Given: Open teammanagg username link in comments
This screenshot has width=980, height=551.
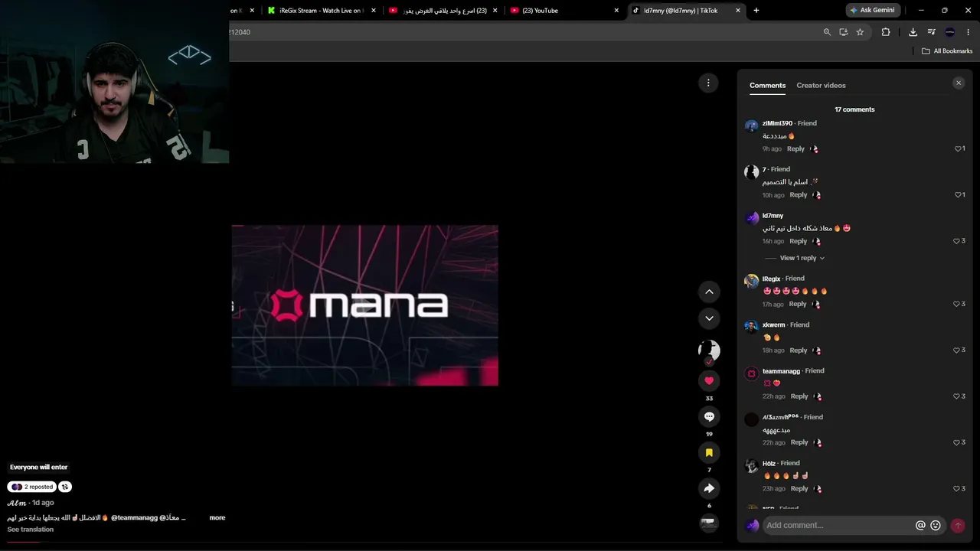Looking at the screenshot, I should [x=781, y=371].
